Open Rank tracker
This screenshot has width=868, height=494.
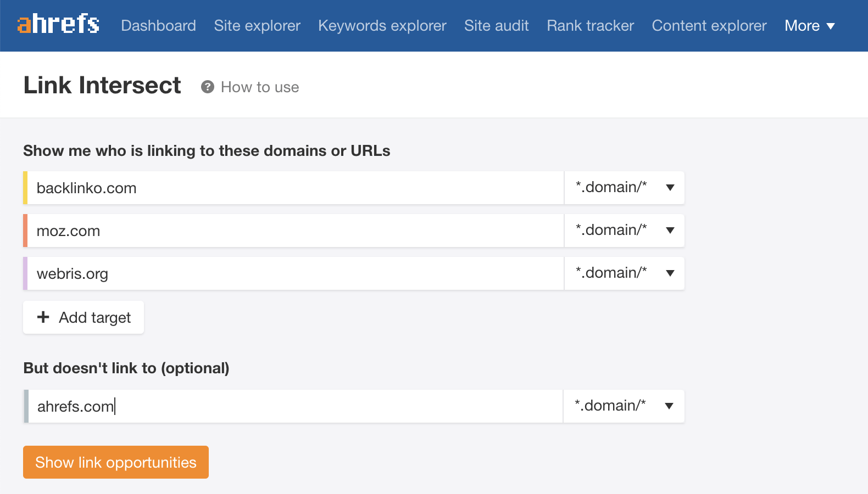[591, 26]
